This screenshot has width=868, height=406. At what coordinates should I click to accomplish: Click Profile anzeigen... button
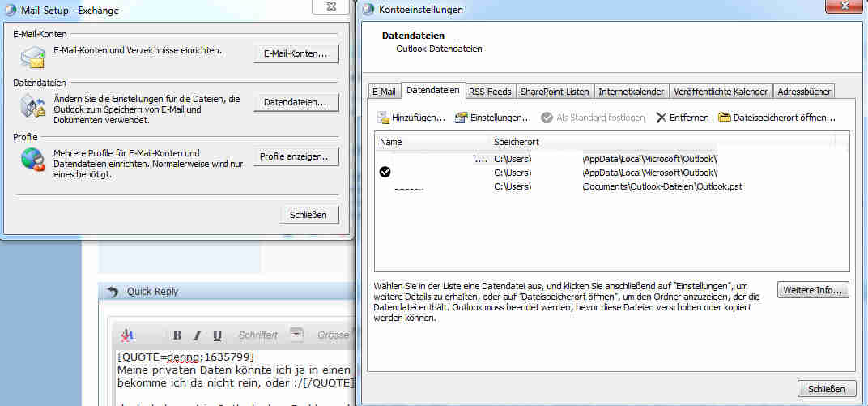click(296, 156)
